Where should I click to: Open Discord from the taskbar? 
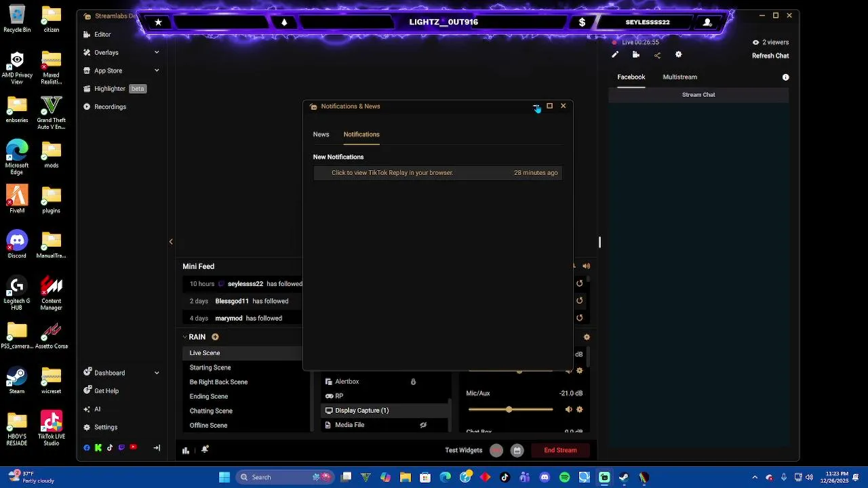[x=545, y=477]
